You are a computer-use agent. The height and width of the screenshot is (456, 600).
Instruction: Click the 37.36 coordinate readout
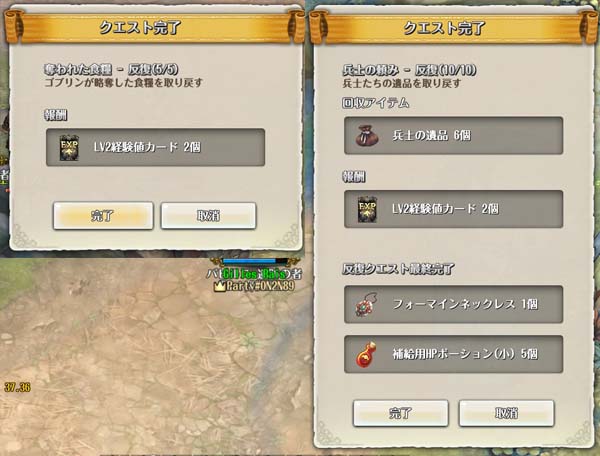click(17, 387)
